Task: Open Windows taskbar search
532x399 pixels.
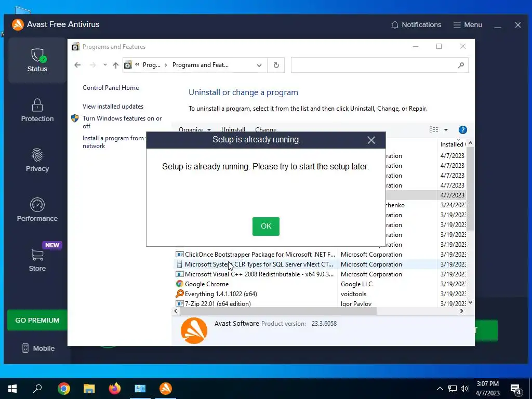Action: 37,389
